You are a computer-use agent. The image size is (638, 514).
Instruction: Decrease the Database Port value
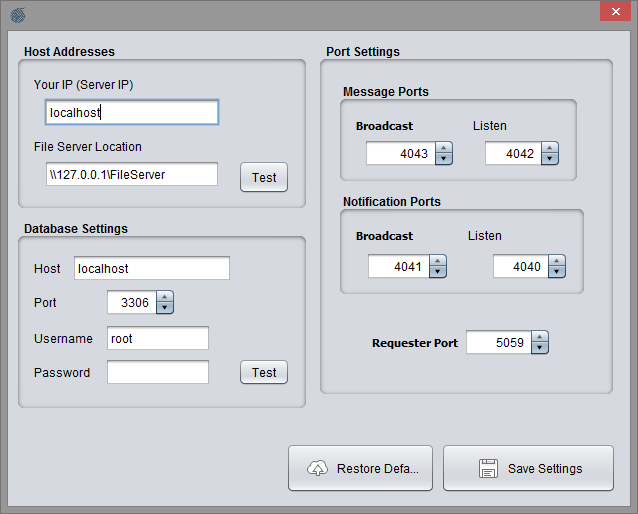point(165,308)
